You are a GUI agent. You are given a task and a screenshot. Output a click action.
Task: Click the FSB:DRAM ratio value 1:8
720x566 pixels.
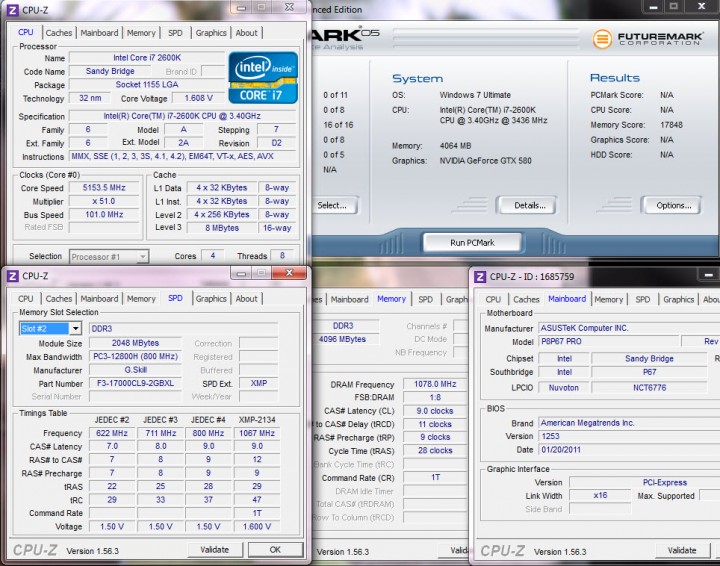pos(435,398)
